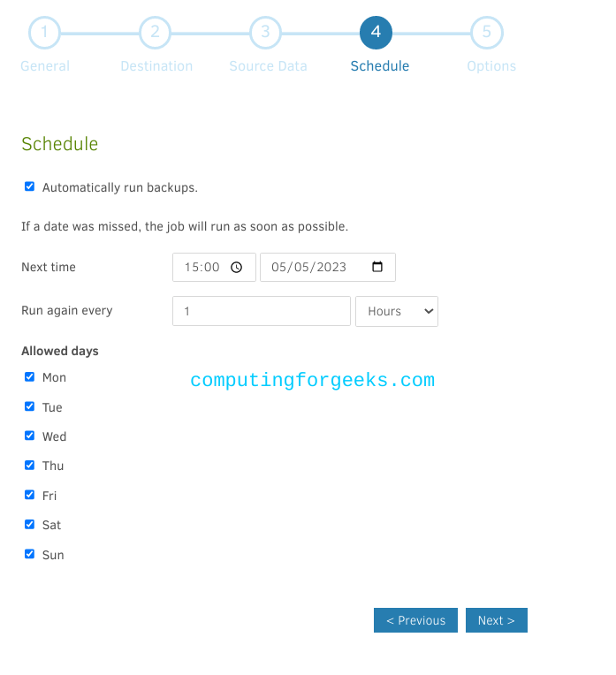Click the < Previous button
Screen dimensions: 616x675
pyautogui.click(x=415, y=620)
